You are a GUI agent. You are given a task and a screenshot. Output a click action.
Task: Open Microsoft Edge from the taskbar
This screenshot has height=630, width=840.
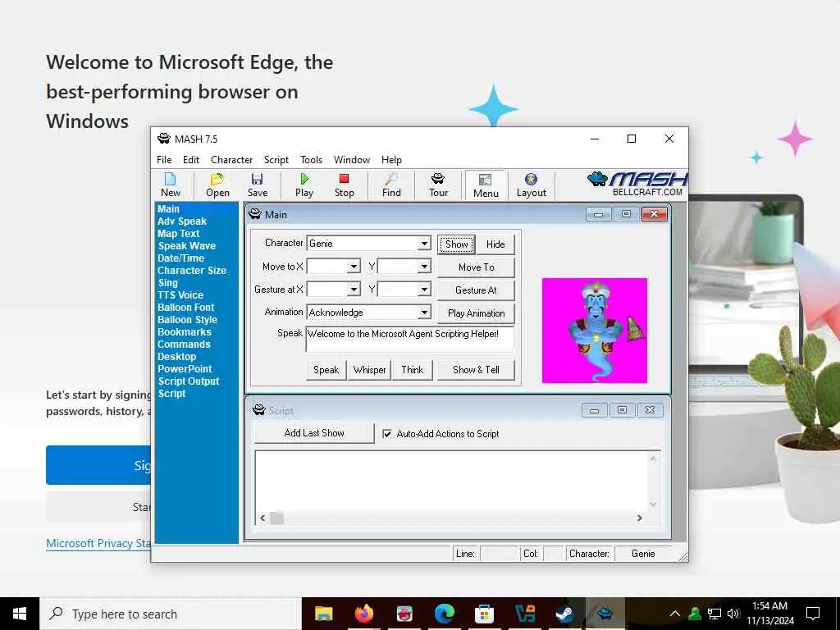[x=445, y=614]
